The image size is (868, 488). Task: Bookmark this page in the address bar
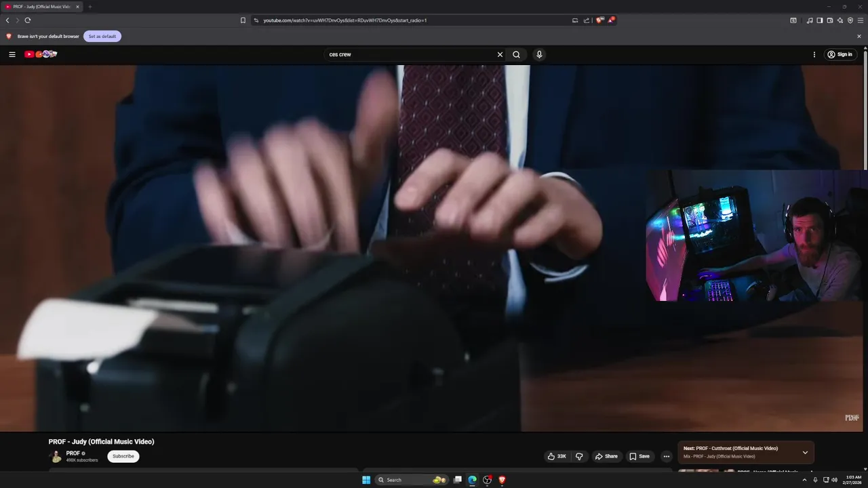click(243, 20)
